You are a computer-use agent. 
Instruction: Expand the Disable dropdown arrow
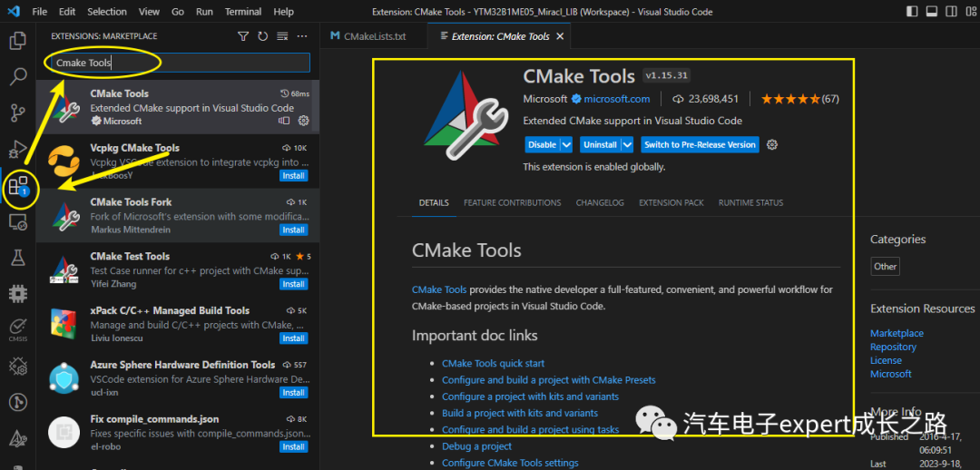(x=566, y=144)
